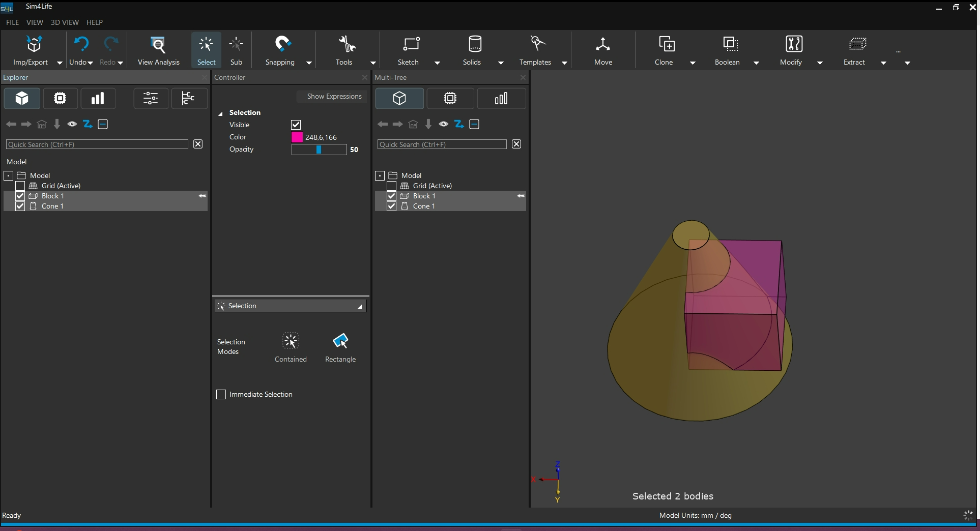980x531 pixels.
Task: Click the pink Color swatch
Action: point(297,137)
